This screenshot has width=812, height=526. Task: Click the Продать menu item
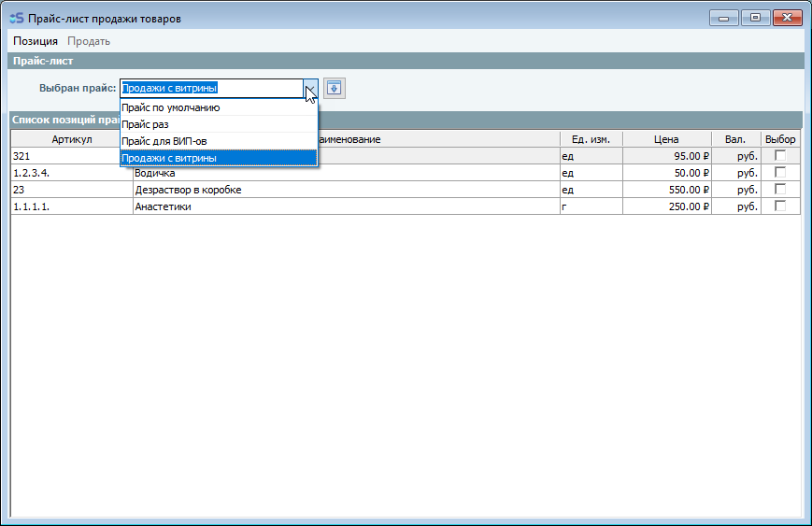pyautogui.click(x=89, y=41)
